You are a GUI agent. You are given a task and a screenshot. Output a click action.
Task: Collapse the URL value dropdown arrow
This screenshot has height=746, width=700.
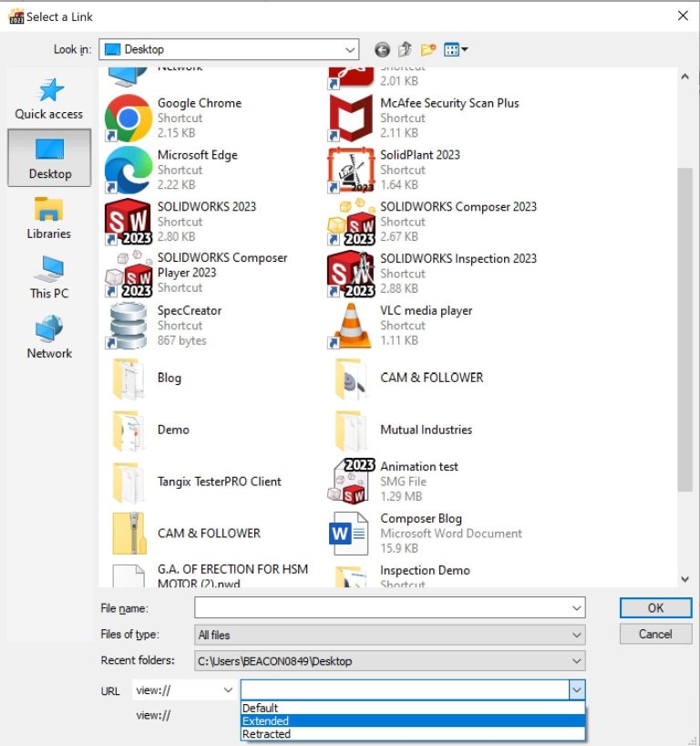[x=577, y=689]
